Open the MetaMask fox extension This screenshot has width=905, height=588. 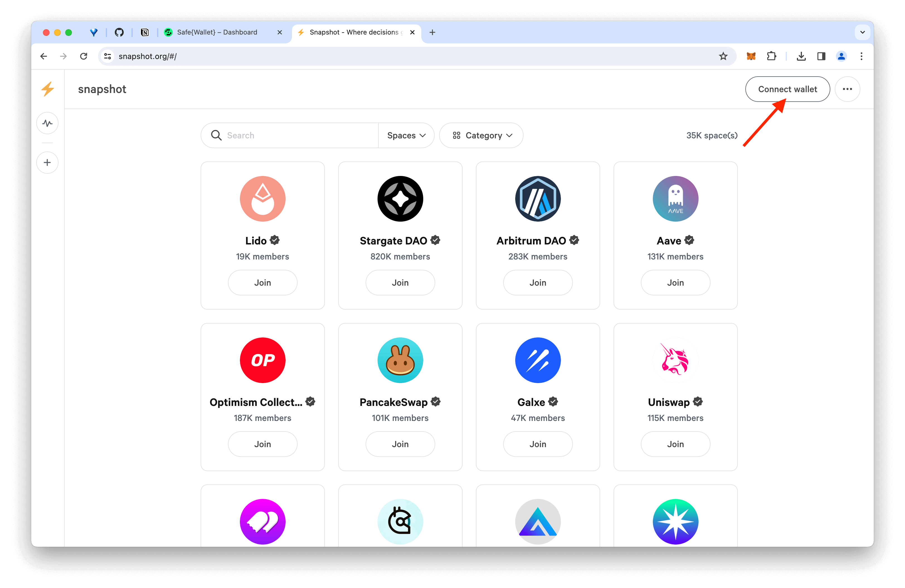coord(751,56)
